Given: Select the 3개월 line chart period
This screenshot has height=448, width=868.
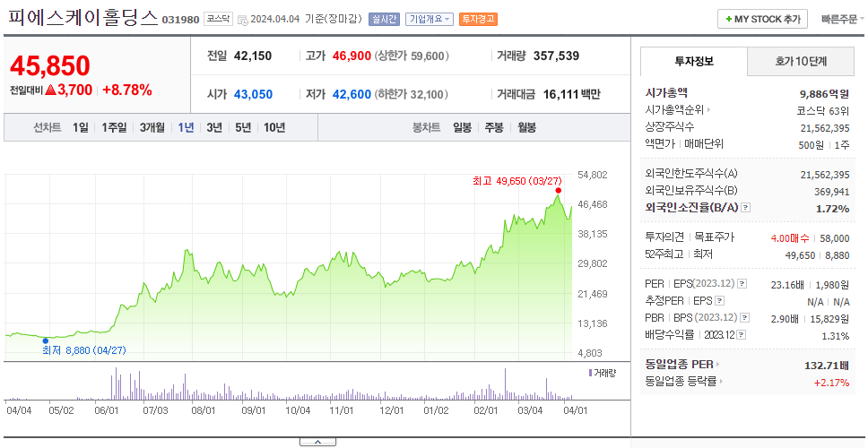Looking at the screenshot, I should 152,128.
